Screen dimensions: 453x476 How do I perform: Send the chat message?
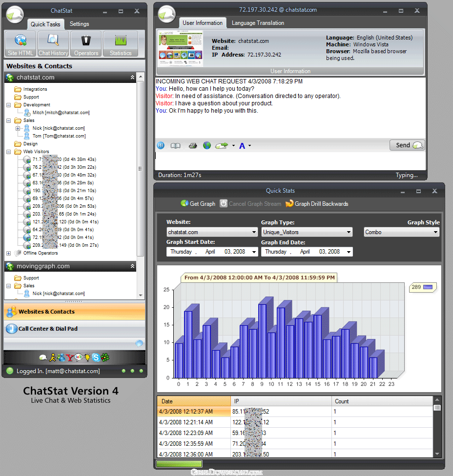click(x=407, y=145)
